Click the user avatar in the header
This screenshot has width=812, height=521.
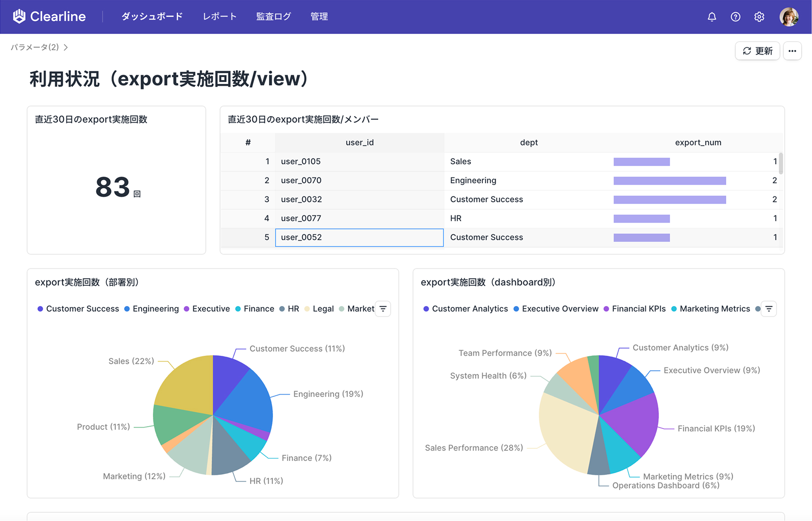tap(789, 17)
